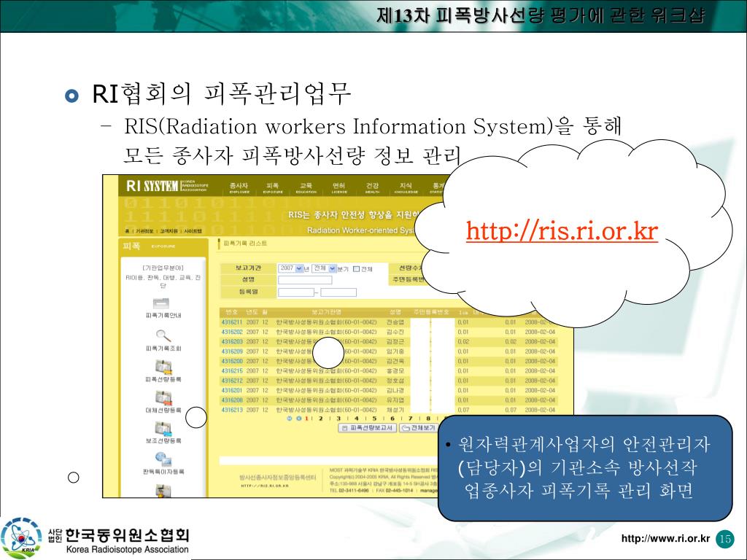
Task: Click the 피폭기록조회 magnifier icon
Action: 163,335
